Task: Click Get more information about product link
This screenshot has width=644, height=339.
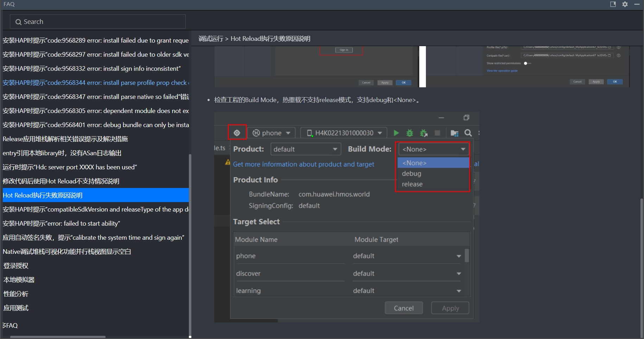Action: 304,164
